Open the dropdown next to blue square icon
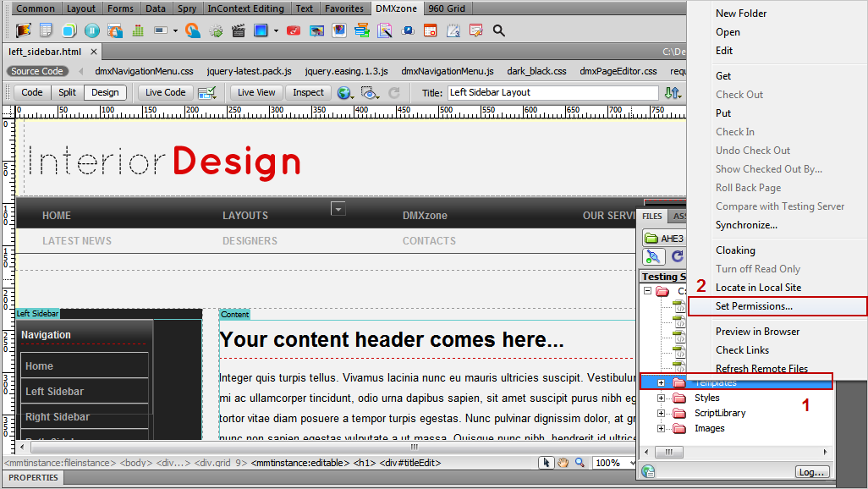This screenshot has width=868, height=489. coord(276,31)
